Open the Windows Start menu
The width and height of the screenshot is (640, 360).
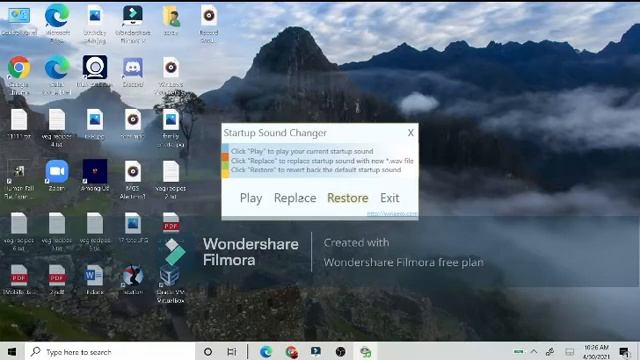[12, 351]
